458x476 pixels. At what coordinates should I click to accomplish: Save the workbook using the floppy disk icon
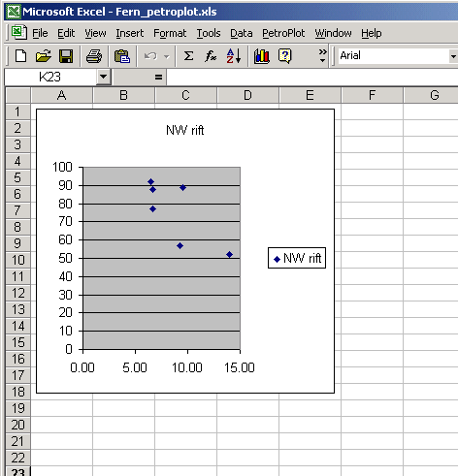tap(66, 56)
